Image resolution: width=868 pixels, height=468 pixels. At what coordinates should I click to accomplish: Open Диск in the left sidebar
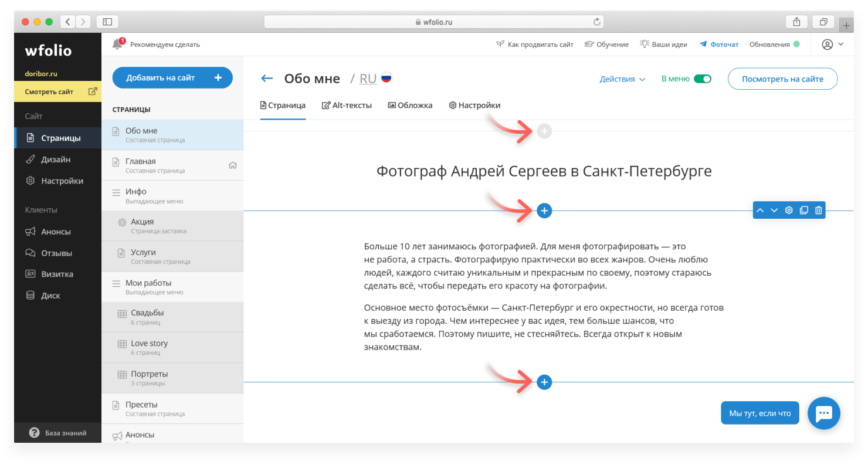click(57, 296)
